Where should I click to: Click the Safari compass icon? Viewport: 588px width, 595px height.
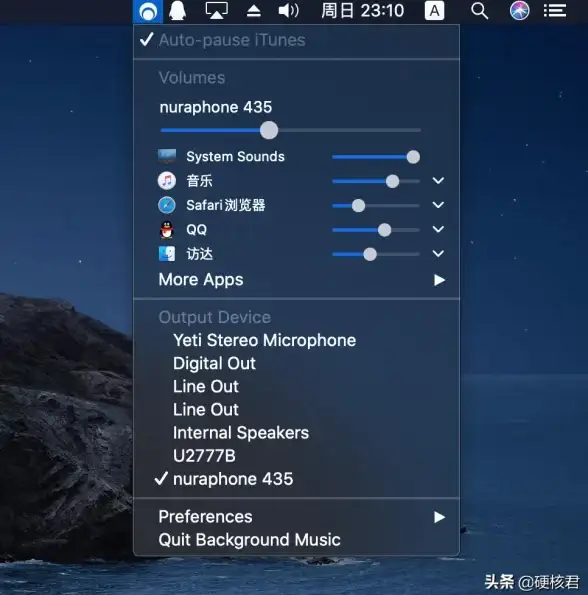[x=167, y=205]
